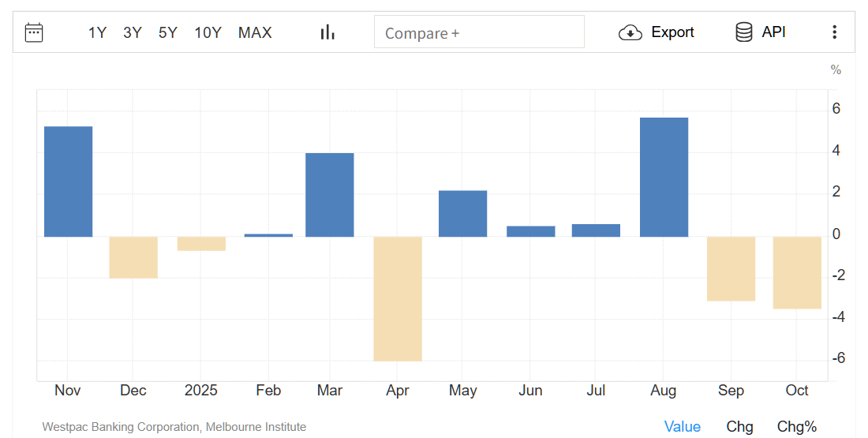
Task: Switch to the Chg% tab
Action: pos(797,426)
